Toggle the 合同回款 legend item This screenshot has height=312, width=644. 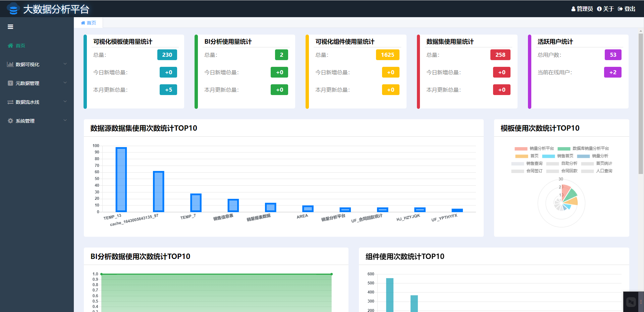coord(562,171)
